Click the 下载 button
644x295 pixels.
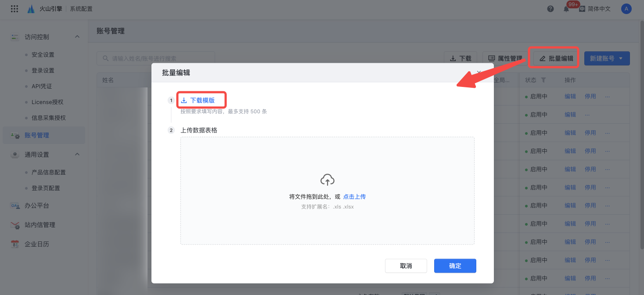click(461, 58)
